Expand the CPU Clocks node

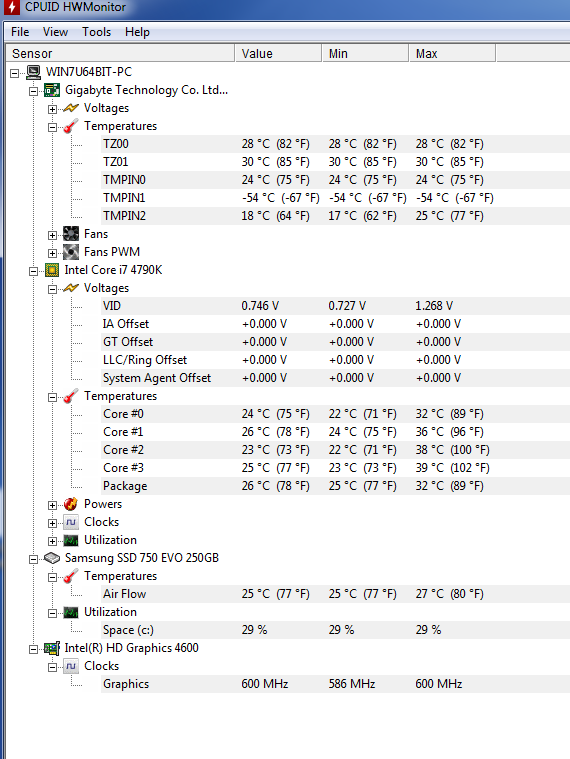52,524
